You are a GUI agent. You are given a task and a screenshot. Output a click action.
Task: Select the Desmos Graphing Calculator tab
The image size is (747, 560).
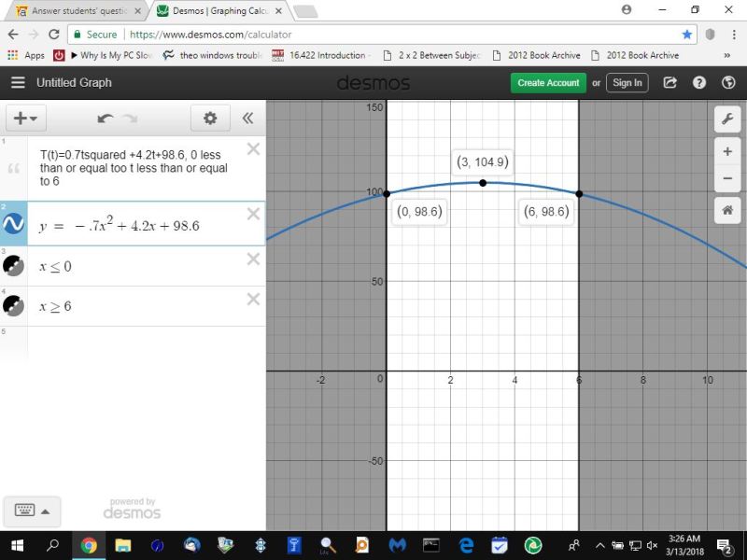tap(215, 11)
